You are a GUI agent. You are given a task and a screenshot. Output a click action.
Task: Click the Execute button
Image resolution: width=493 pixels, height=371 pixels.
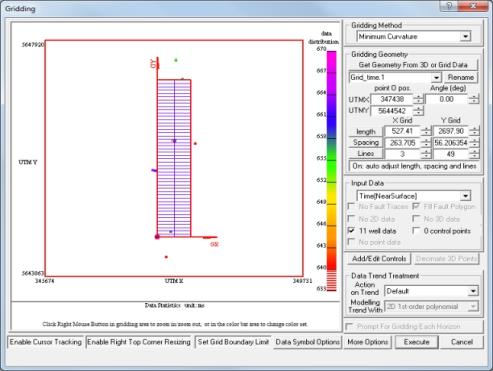click(416, 342)
